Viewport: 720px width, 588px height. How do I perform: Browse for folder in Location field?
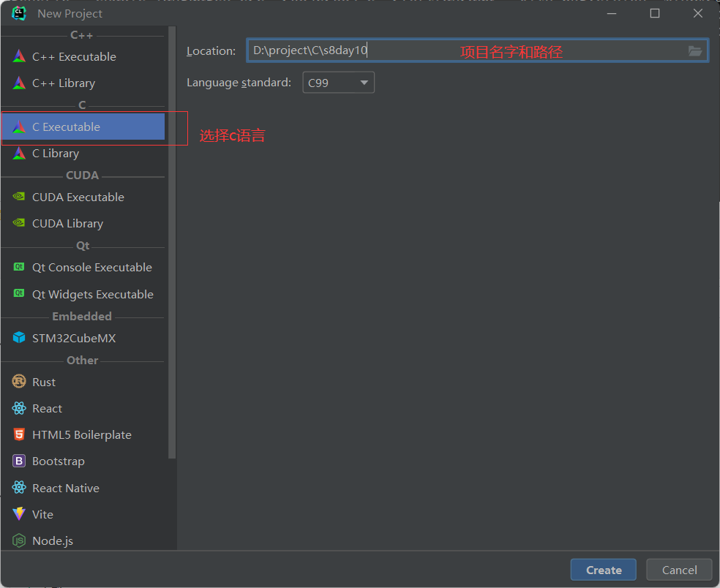694,51
